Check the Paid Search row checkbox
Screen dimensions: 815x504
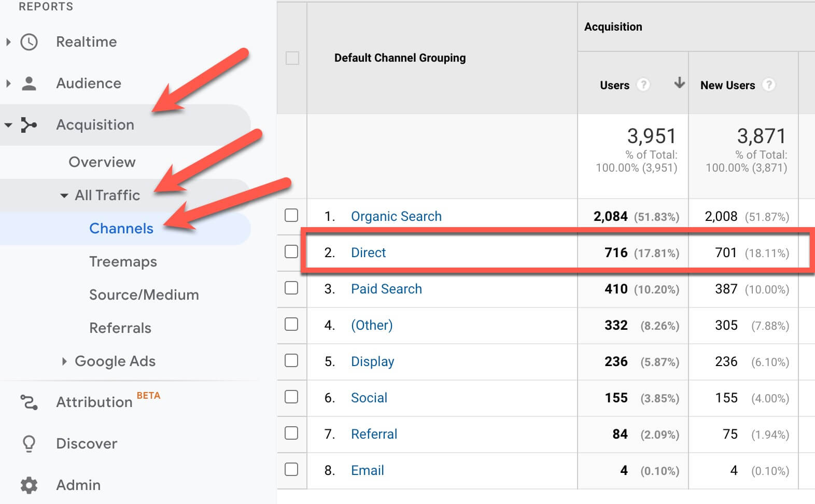click(291, 288)
